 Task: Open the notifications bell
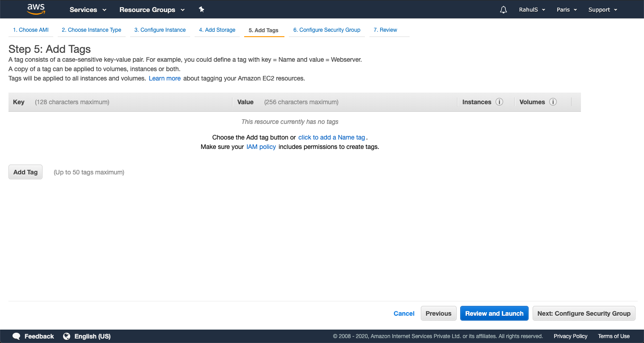503,9
